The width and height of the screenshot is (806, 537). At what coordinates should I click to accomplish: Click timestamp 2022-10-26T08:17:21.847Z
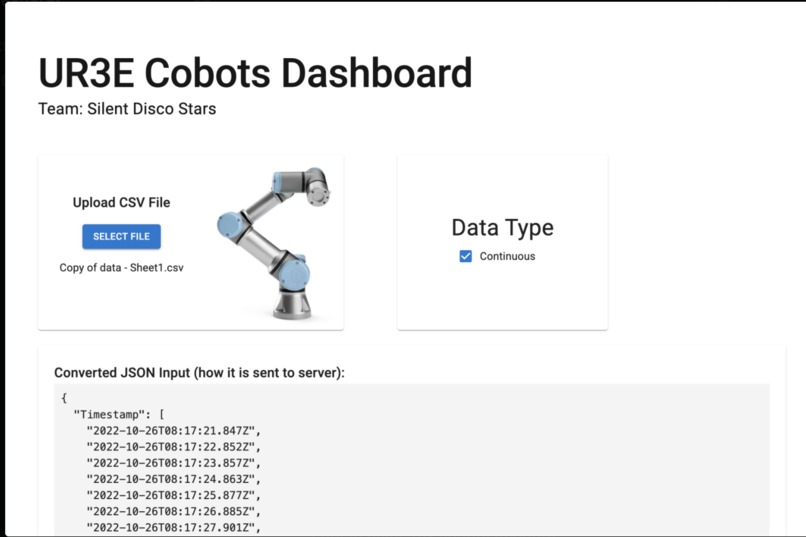(174, 431)
